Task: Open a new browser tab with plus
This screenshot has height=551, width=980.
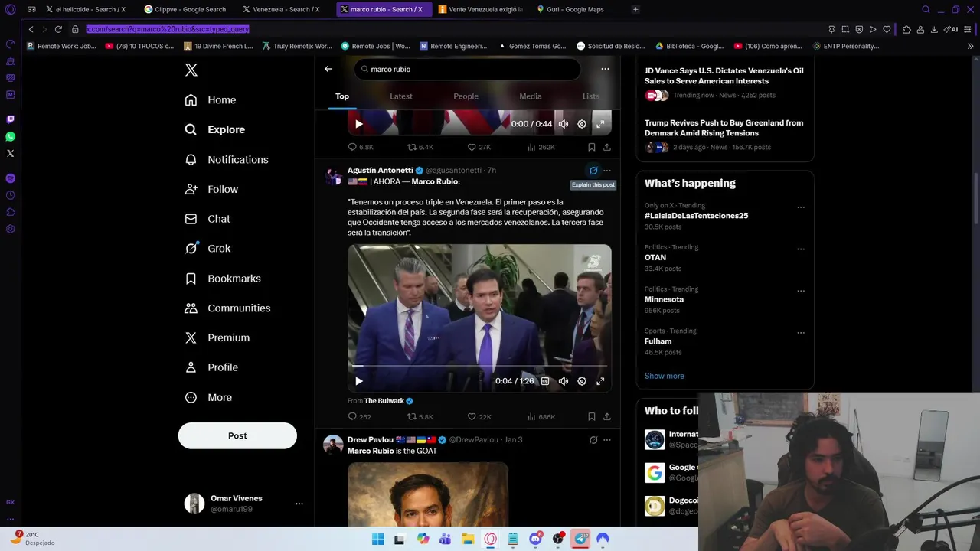Action: (x=635, y=9)
